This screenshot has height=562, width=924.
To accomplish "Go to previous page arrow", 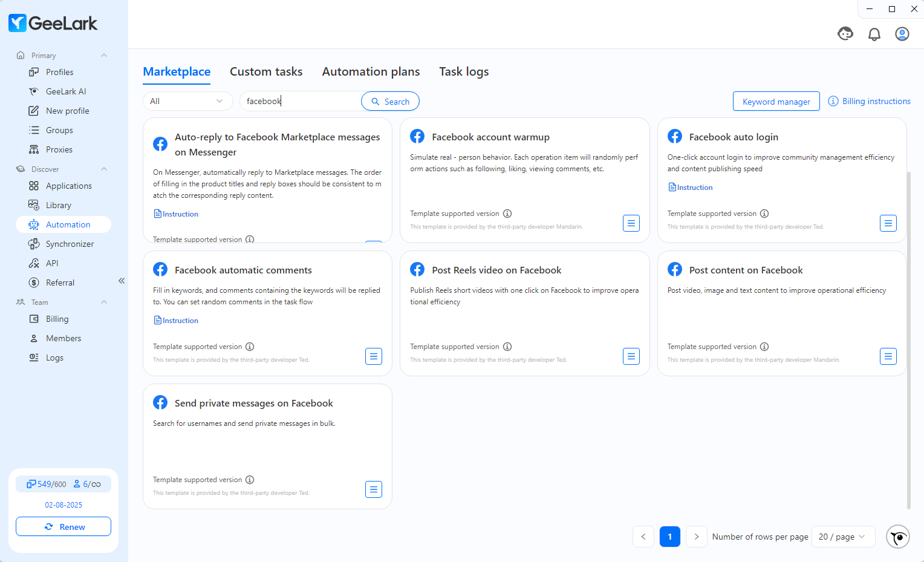I will pos(643,537).
